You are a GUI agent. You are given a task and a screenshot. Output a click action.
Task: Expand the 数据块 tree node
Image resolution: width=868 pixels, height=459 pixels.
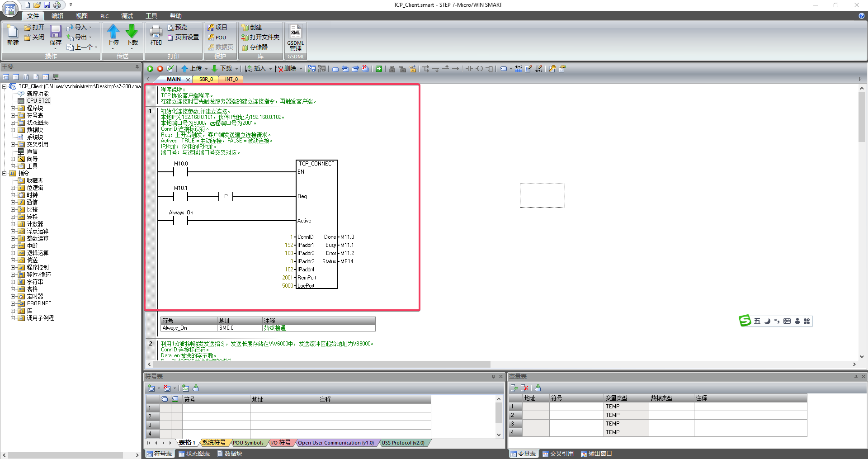(x=13, y=130)
